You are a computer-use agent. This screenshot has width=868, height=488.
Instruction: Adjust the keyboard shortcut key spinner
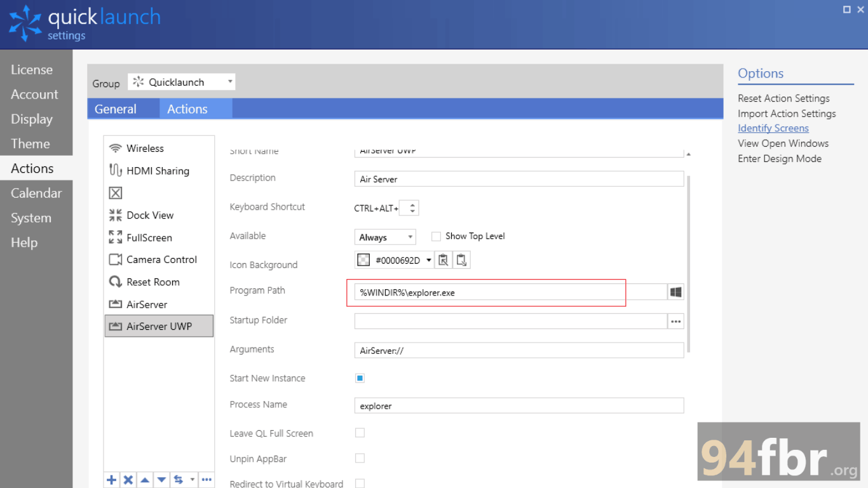(412, 208)
